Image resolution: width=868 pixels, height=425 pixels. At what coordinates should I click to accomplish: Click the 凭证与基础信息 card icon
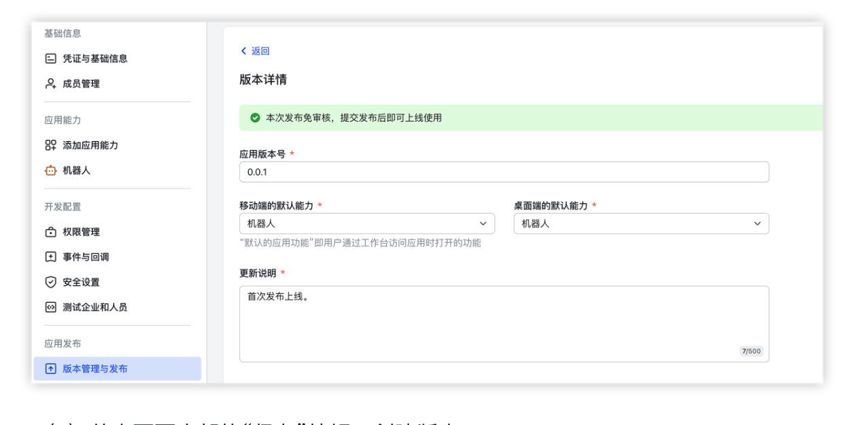tap(50, 59)
